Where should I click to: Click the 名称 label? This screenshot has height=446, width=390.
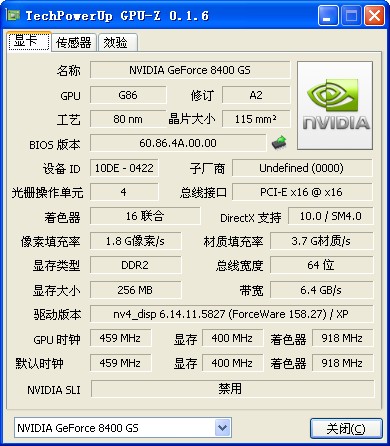[69, 71]
